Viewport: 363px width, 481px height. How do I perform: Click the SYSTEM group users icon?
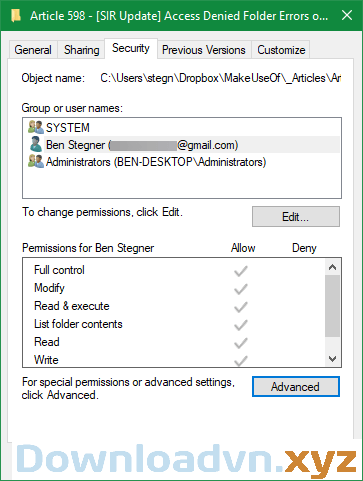coord(36,127)
